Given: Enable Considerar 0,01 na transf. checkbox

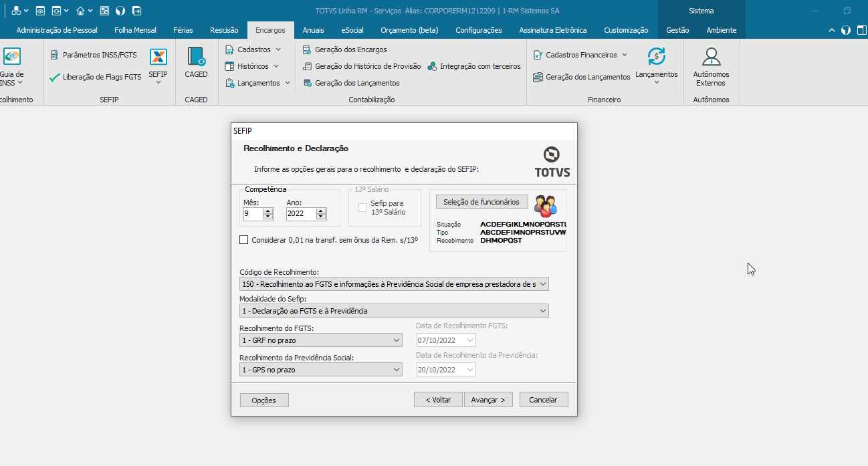Looking at the screenshot, I should [x=243, y=239].
